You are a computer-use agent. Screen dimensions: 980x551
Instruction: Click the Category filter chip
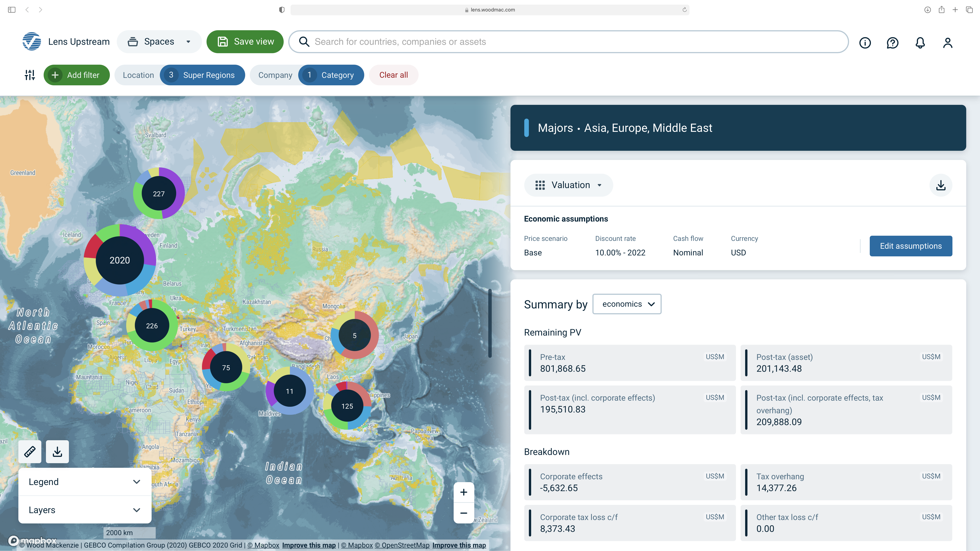click(331, 75)
